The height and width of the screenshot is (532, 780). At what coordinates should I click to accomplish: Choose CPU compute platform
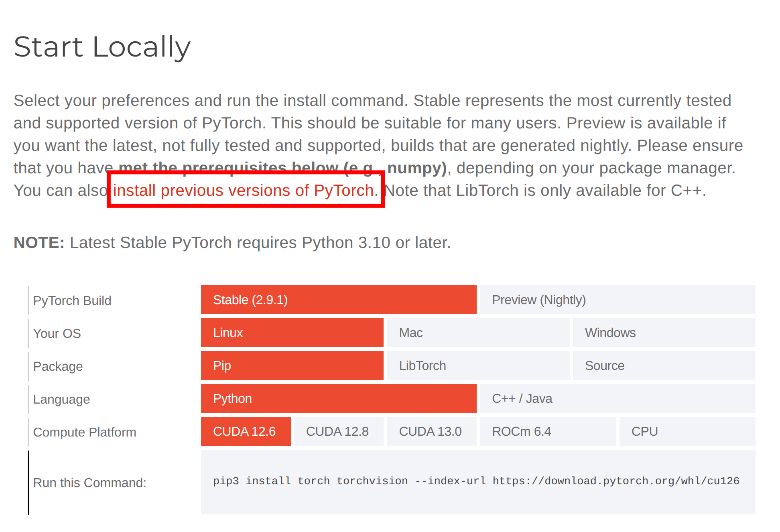coord(687,431)
